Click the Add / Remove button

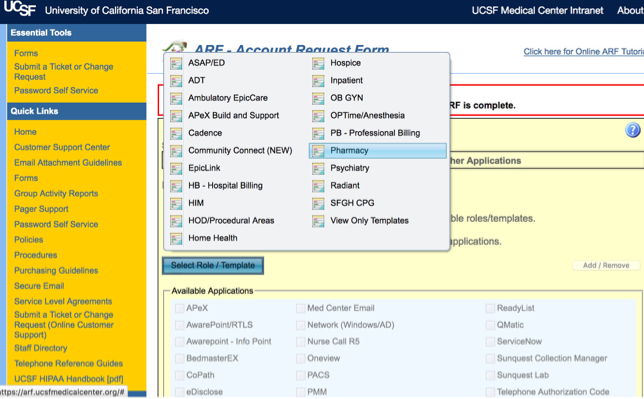606,265
